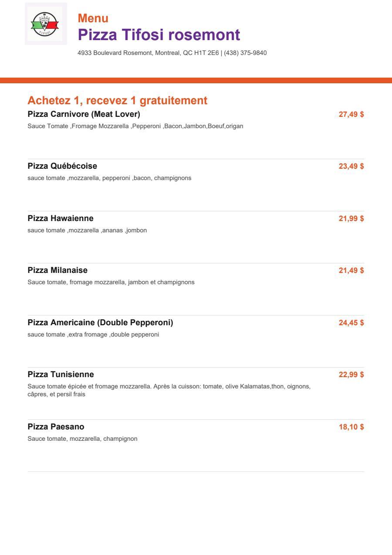Select the restaurant address and phone line
This screenshot has width=392, height=555.
[x=172, y=53]
